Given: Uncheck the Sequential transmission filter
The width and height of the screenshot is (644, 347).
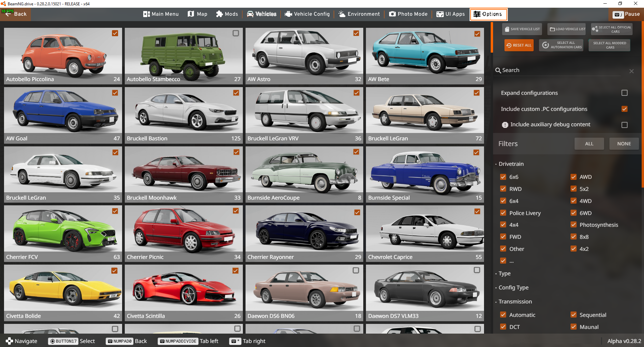Looking at the screenshot, I should 574,315.
